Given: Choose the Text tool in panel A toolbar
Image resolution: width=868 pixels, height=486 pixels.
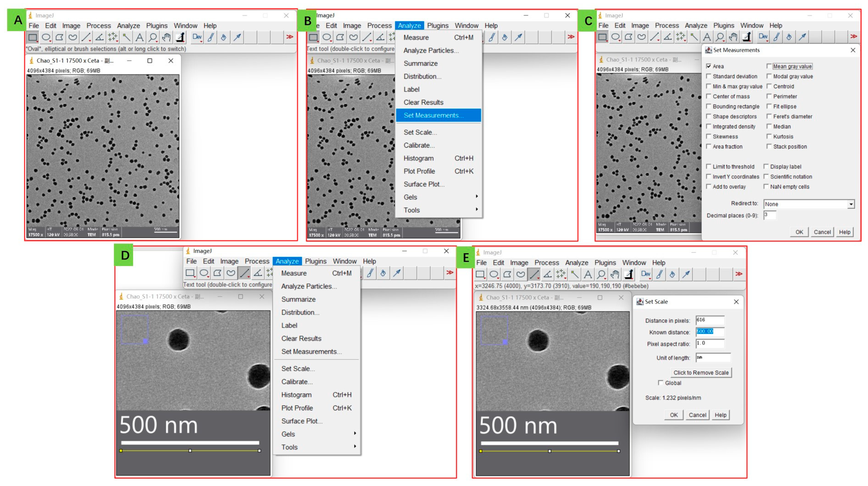Looking at the screenshot, I should pos(139,38).
